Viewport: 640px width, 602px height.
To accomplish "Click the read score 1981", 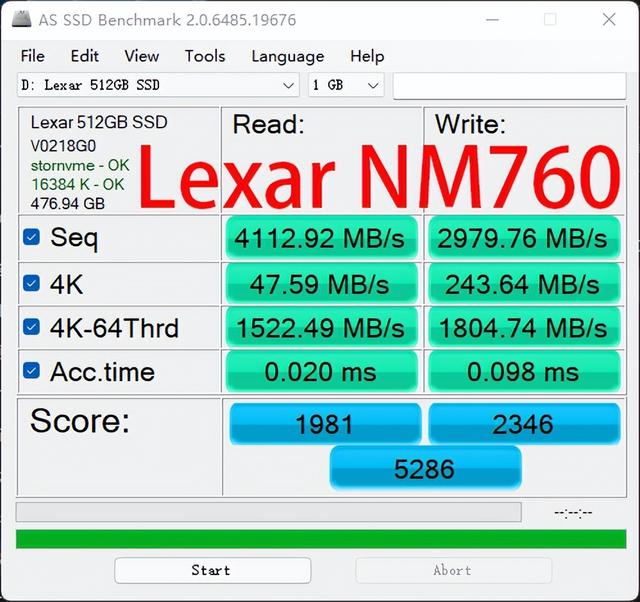I will [x=325, y=424].
